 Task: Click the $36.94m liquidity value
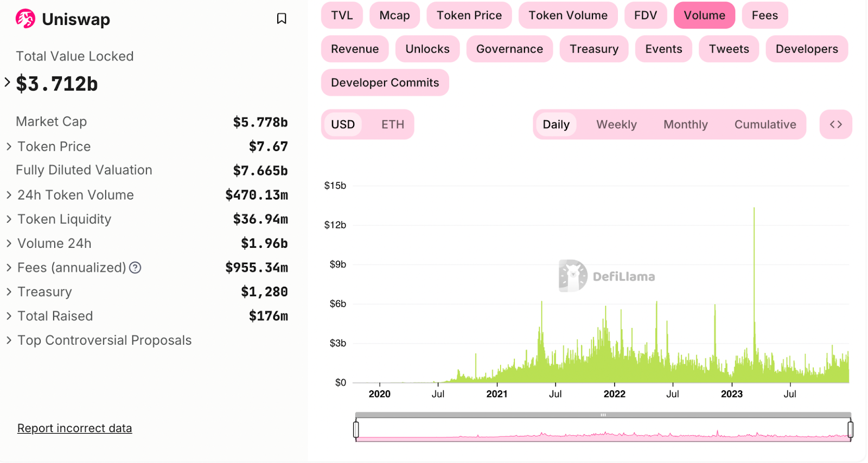tap(260, 219)
